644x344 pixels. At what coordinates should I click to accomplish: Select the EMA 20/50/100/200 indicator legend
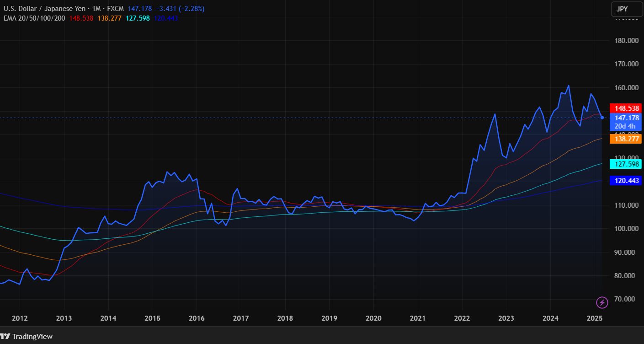[34, 18]
